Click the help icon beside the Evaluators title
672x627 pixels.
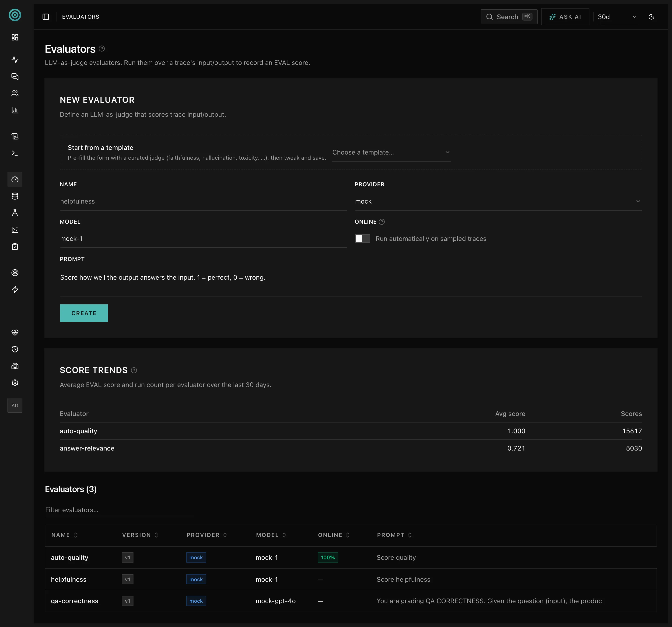point(102,49)
